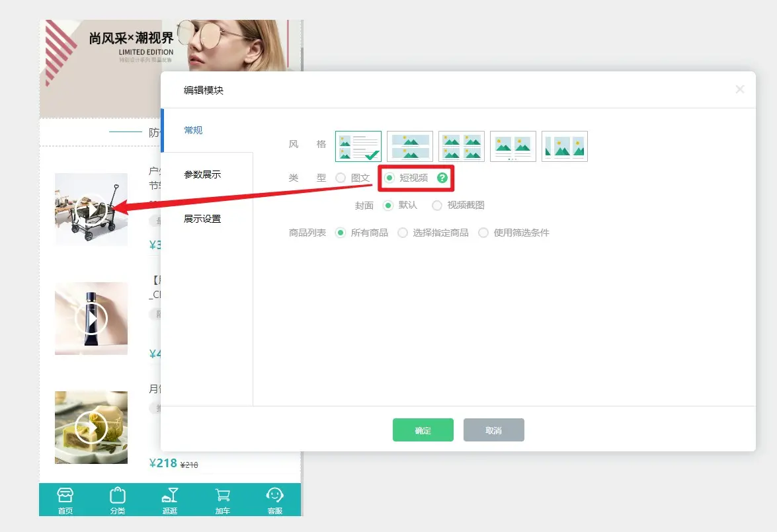The image size is (777, 532).
Task: Select the 短视频 type radio button
Action: 389,178
